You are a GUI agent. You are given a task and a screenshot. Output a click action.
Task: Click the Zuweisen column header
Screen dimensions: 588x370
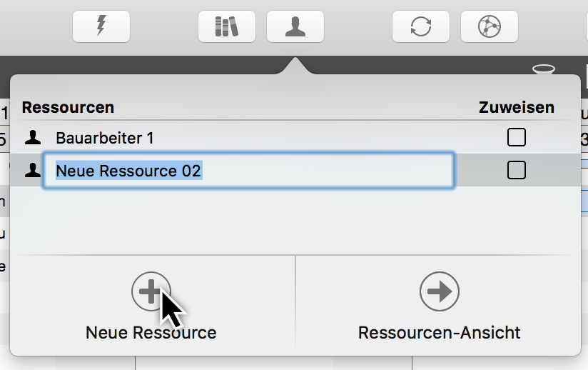(516, 108)
